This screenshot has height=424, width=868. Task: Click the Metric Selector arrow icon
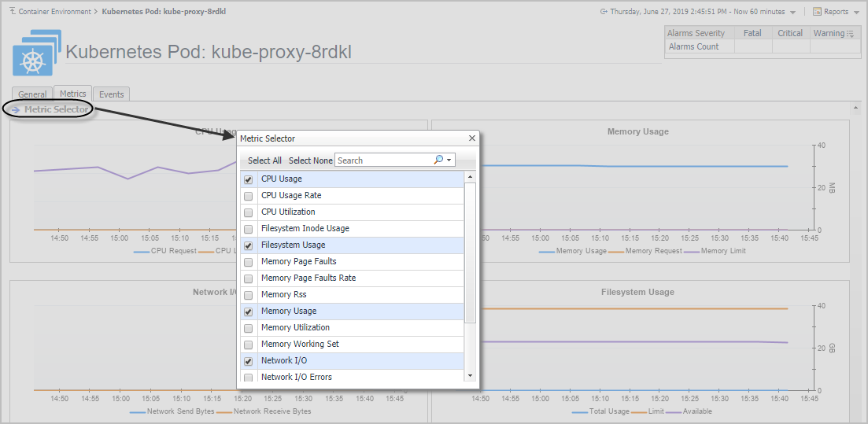[16, 109]
